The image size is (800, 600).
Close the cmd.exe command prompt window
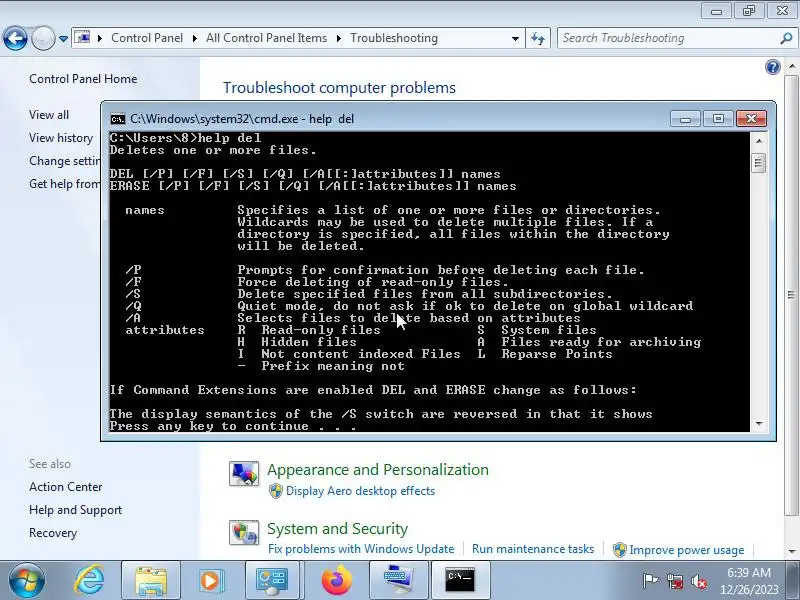(x=751, y=119)
